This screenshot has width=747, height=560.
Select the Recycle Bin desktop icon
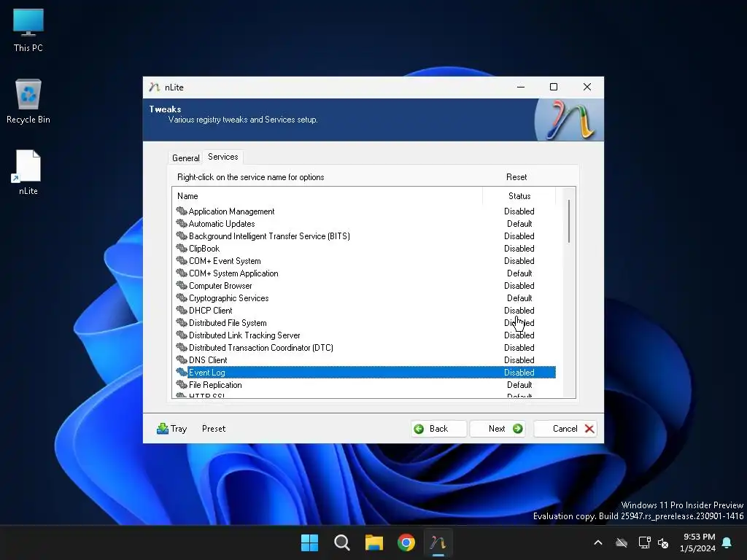coord(28,101)
